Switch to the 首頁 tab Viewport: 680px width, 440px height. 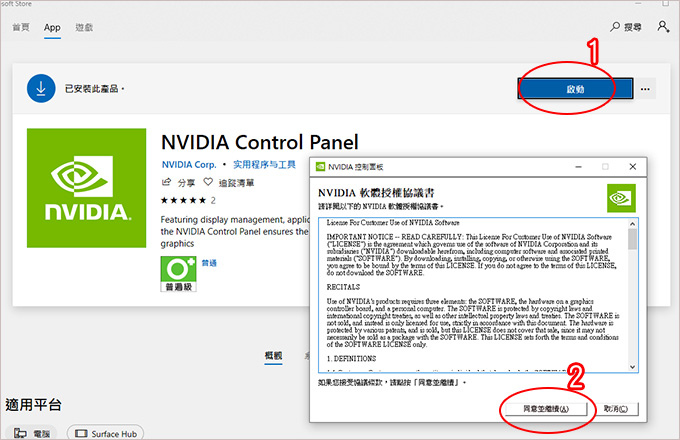pyautogui.click(x=21, y=27)
